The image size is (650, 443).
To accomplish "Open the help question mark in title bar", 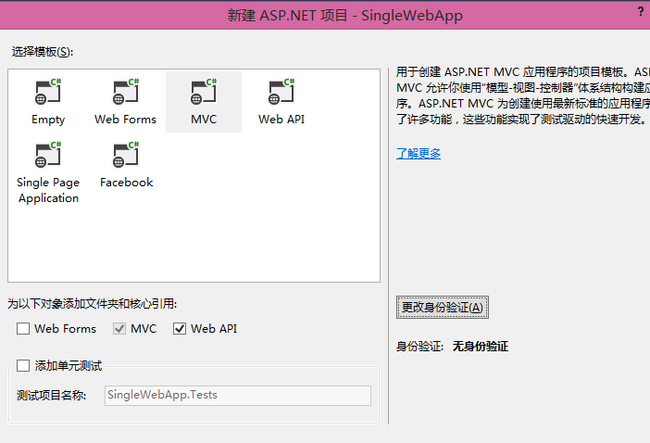I will click(640, 12).
